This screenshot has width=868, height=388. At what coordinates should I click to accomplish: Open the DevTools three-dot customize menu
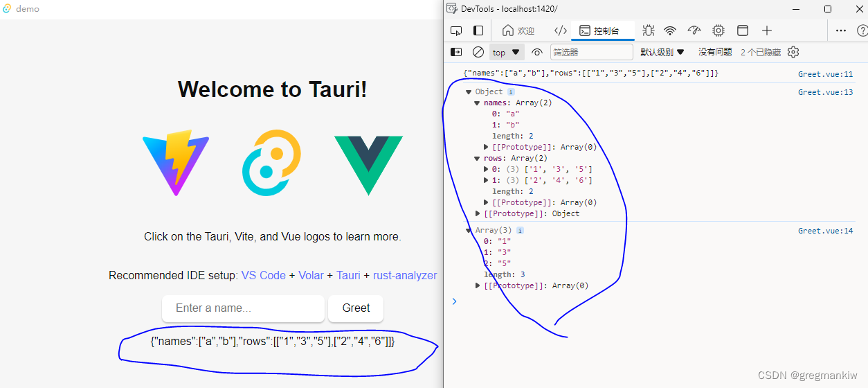841,30
